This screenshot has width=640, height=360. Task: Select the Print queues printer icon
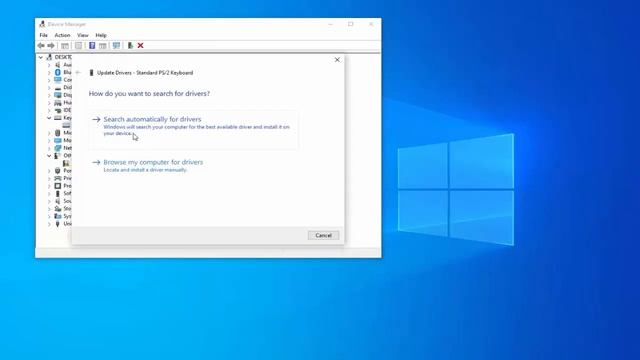point(58,178)
